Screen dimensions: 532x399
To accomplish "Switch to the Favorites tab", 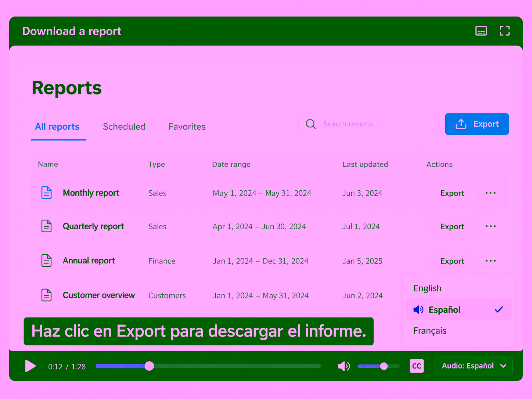I will 187,127.
